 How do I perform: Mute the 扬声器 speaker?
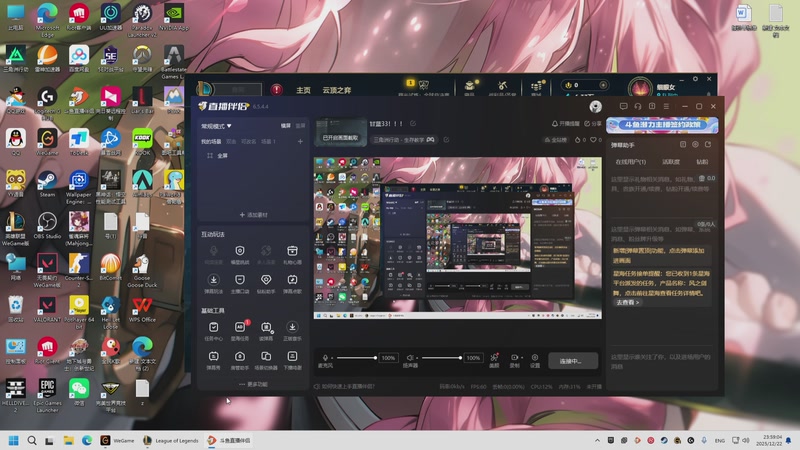pyautogui.click(x=409, y=358)
